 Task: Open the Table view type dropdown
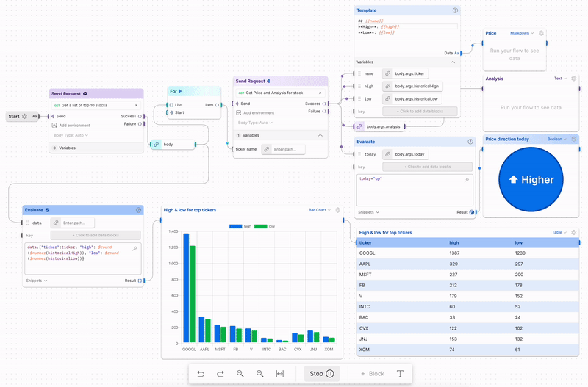tap(560, 232)
